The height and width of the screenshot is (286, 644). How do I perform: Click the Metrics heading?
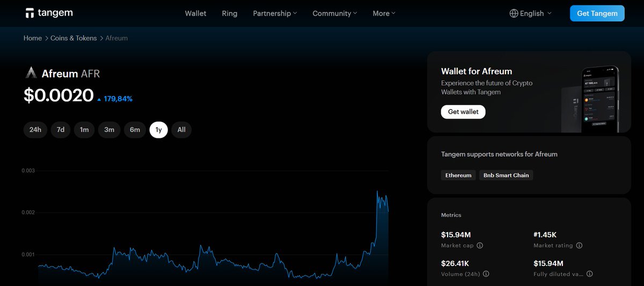451,215
